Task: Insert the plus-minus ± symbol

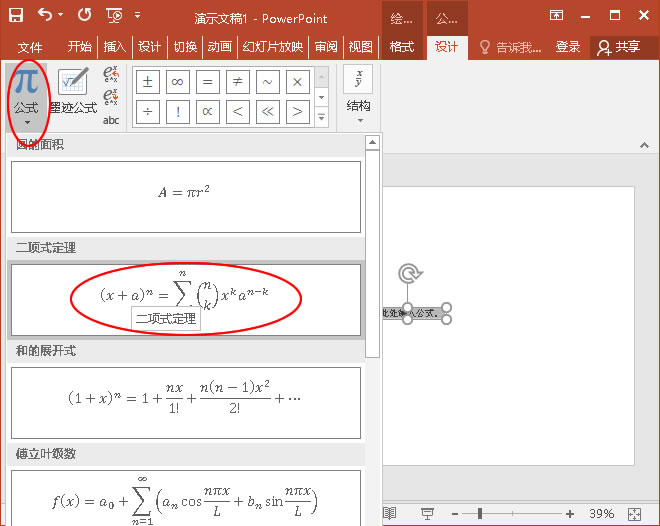Action: 148,82
